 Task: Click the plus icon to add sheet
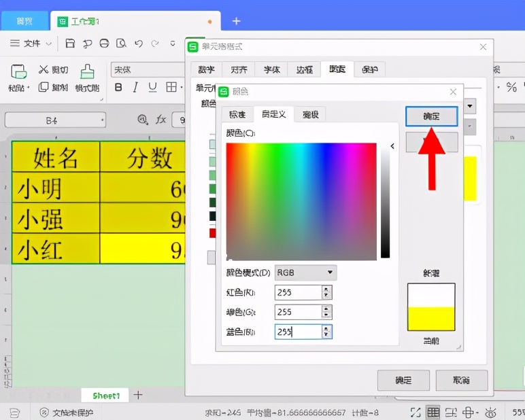(138, 395)
